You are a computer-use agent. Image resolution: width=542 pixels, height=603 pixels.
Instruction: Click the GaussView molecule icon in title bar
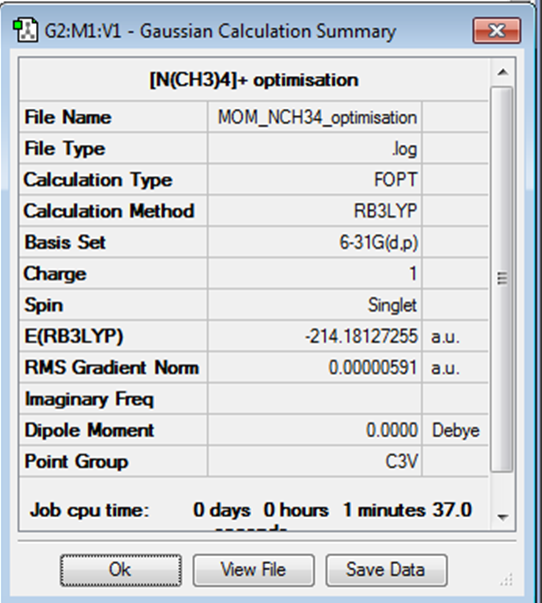click(x=25, y=30)
